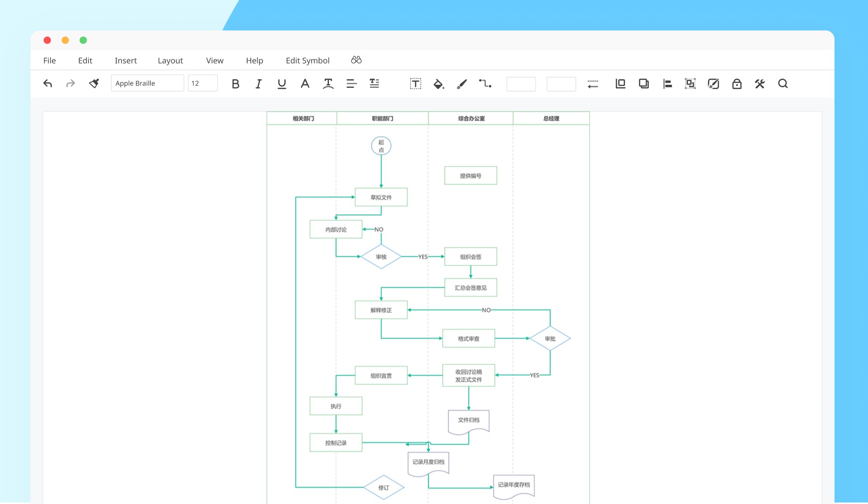Open the font color A icon
This screenshot has width=868, height=504.
pos(305,84)
